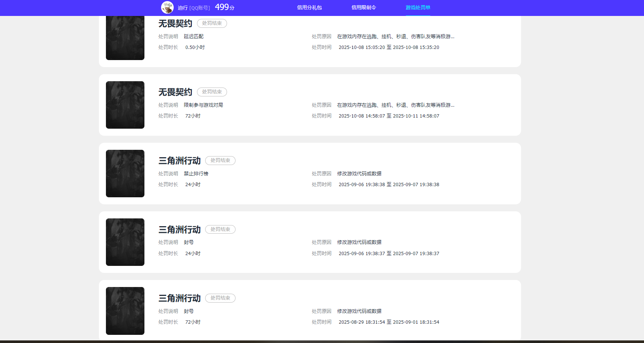Click 修改游戏代码或数据 reason on 72小时 封号 card
Image resolution: width=644 pixels, height=343 pixels.
click(x=359, y=311)
